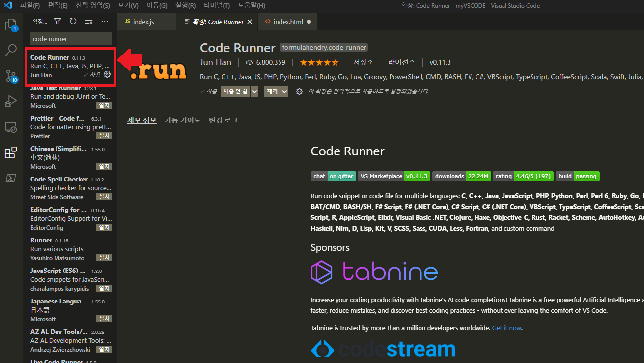Open the Explorer view in activity bar
This screenshot has height=363, width=644.
pyautogui.click(x=11, y=25)
